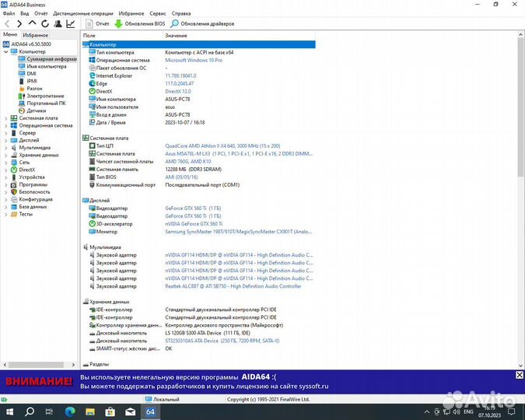Image resolution: width=525 pixels, height=420 pixels.
Task: Select Разгон in the tree
Action: [x=30, y=89]
